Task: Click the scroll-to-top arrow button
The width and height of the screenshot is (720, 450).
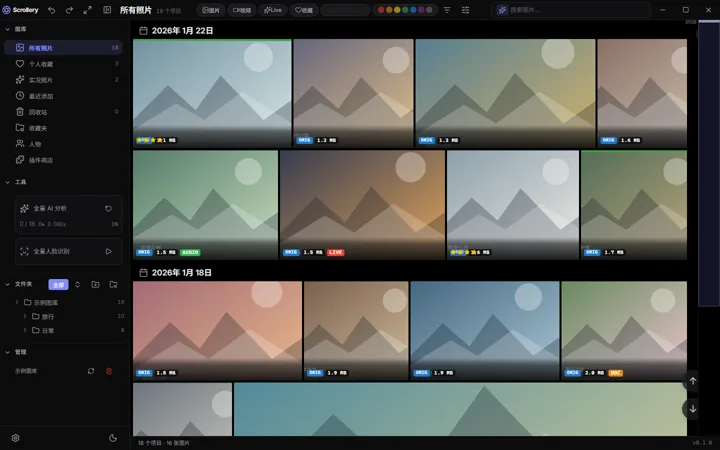Action: (692, 381)
